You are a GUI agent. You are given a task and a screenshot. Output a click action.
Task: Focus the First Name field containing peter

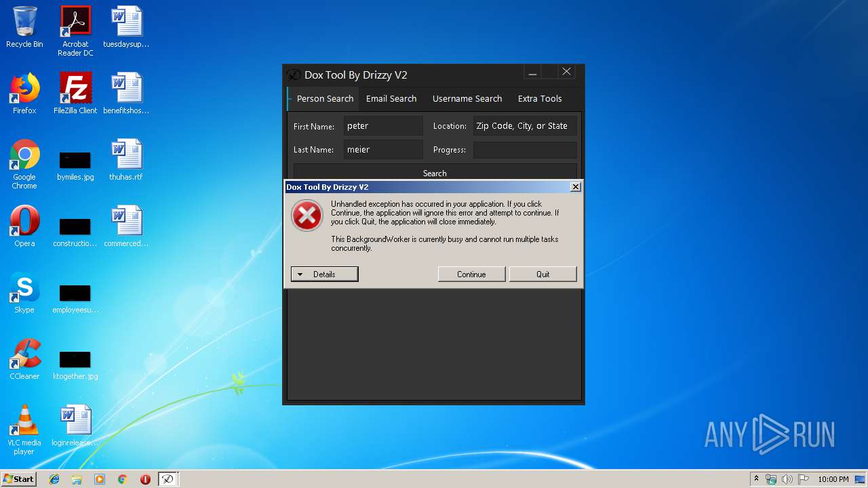click(383, 126)
